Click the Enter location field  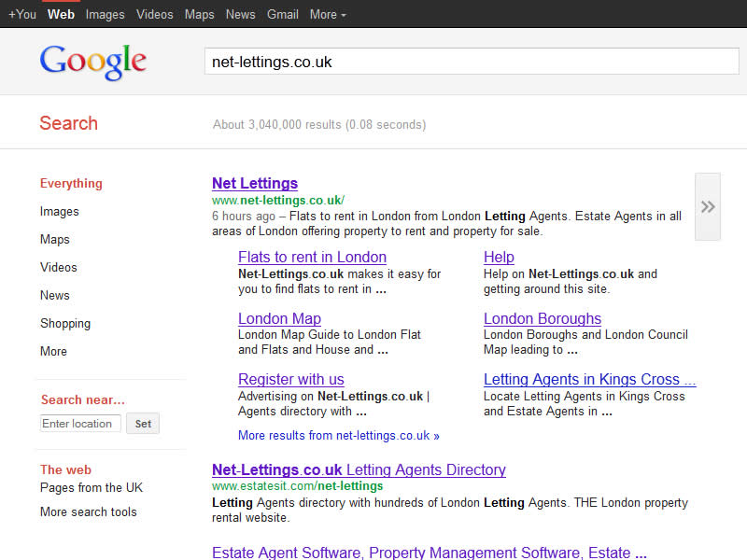coord(80,424)
